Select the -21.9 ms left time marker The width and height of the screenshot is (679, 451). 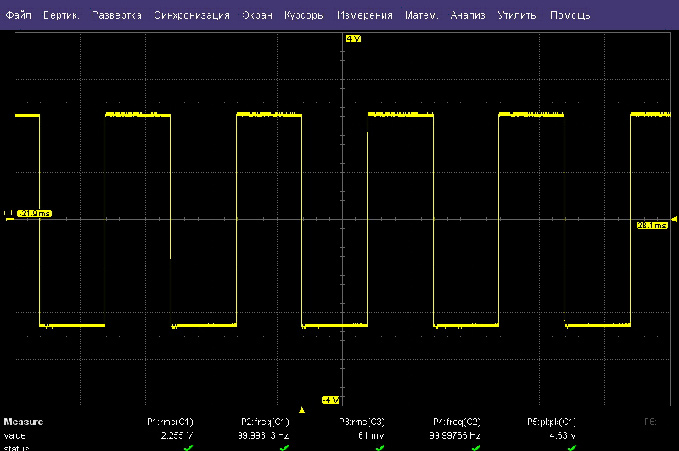[32, 213]
